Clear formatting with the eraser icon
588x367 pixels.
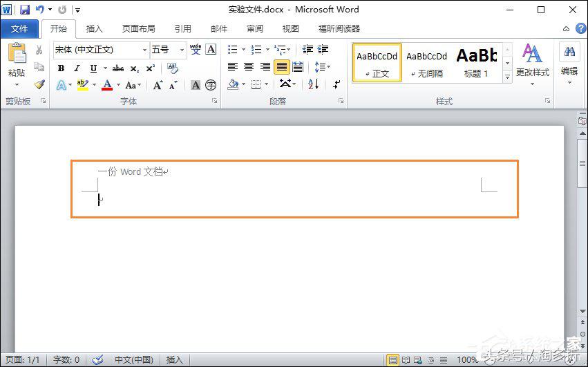coord(173,68)
